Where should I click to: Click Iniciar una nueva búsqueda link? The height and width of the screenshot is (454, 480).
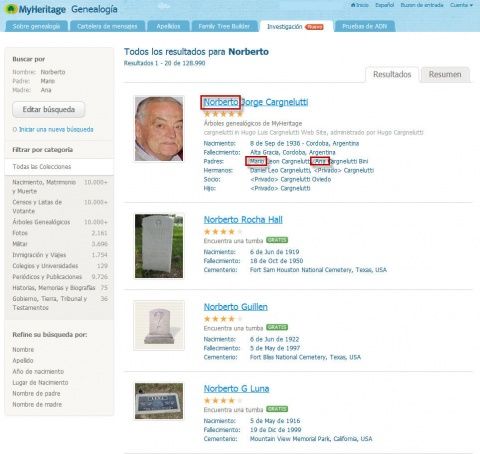56,129
